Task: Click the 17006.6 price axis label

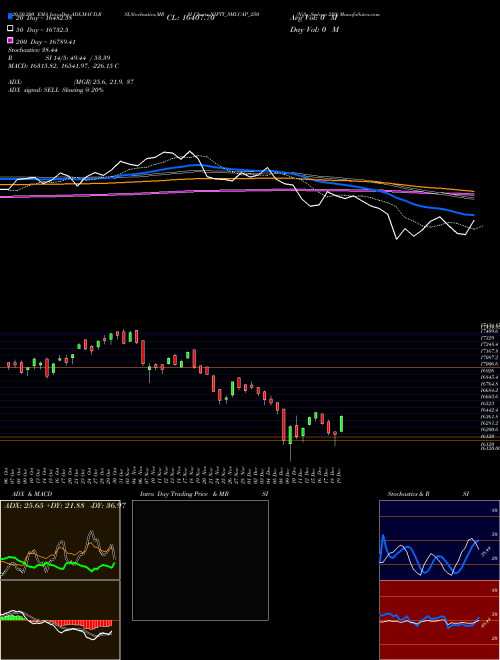Action: coord(490,364)
